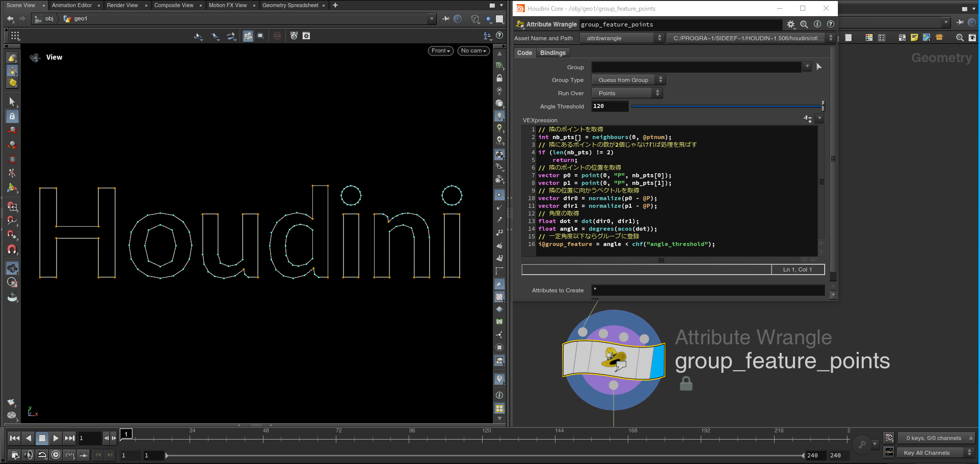Image resolution: width=980 pixels, height=464 pixels.
Task: Click the sticky note icon in network toolbar
Action: [x=914, y=38]
